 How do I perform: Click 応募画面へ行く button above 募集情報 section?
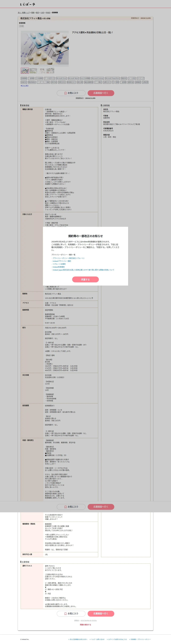tap(101, 93)
